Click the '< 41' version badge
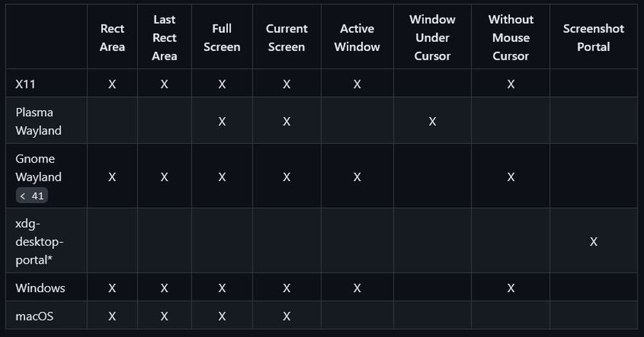The image size is (644, 337). tap(32, 196)
